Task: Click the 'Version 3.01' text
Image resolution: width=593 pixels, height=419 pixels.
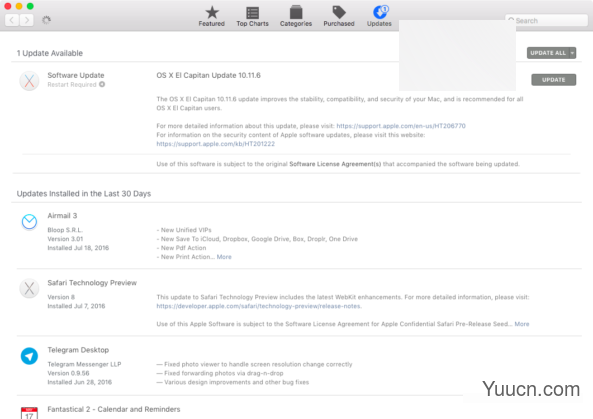Action: tap(65, 239)
